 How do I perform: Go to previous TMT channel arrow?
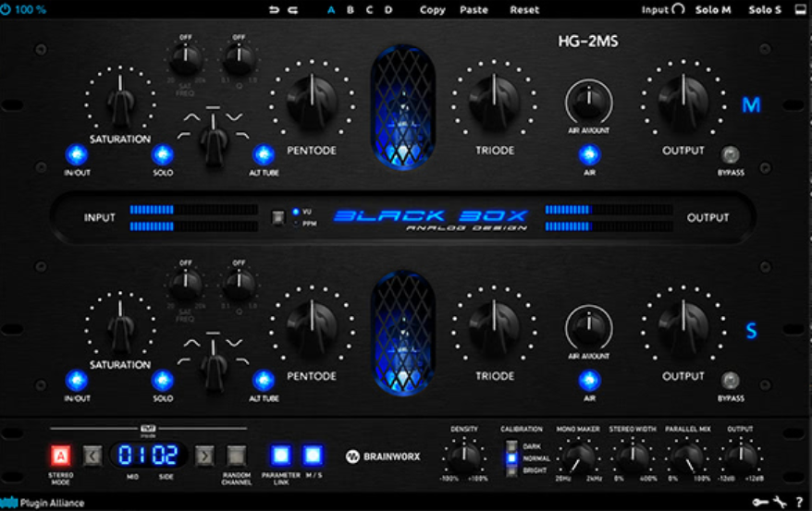click(92, 456)
